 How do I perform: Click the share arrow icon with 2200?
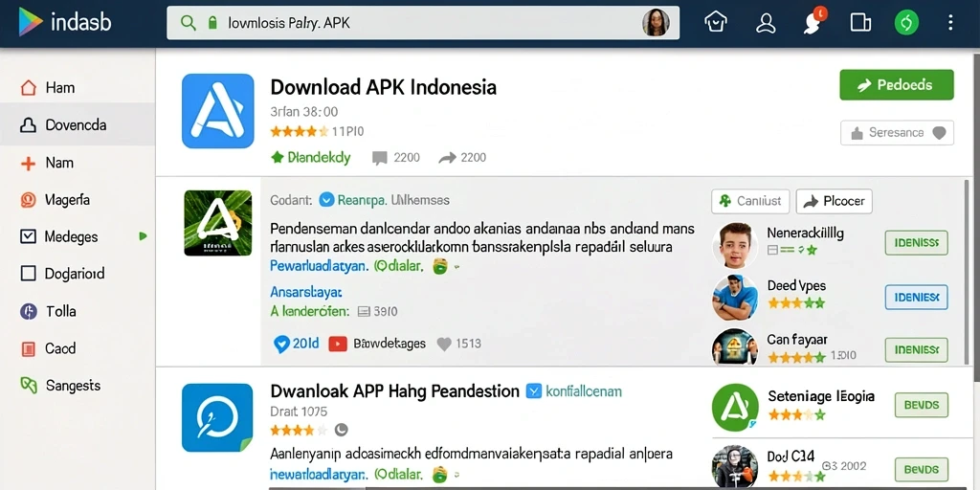click(x=447, y=158)
